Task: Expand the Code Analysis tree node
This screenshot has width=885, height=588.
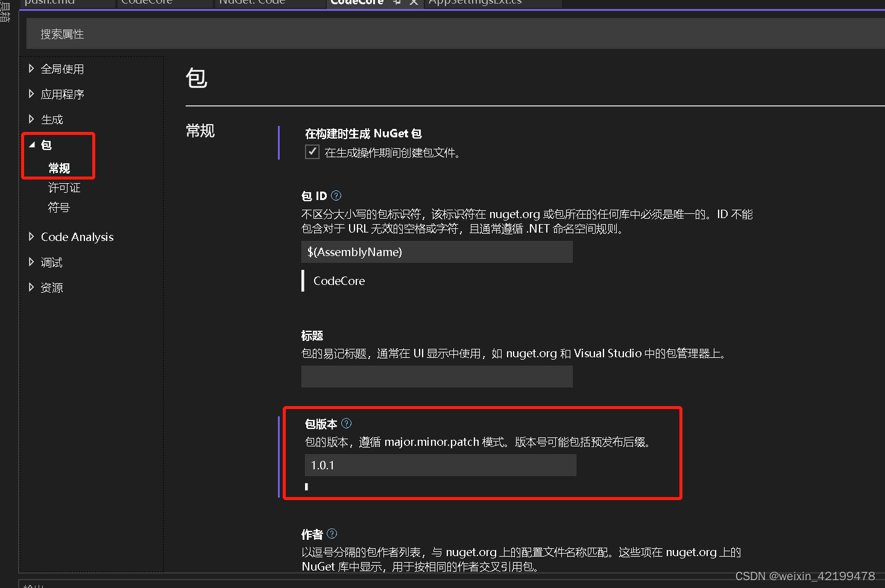Action: 31,237
